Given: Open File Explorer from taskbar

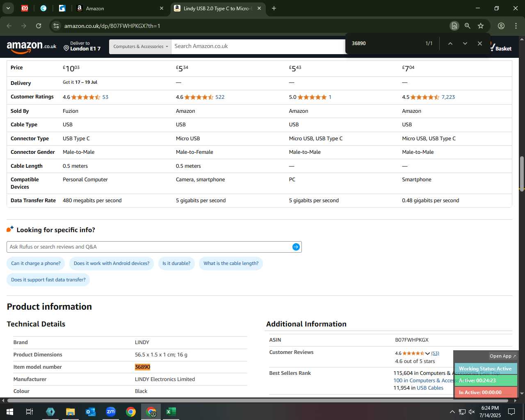Looking at the screenshot, I should (x=71, y=412).
